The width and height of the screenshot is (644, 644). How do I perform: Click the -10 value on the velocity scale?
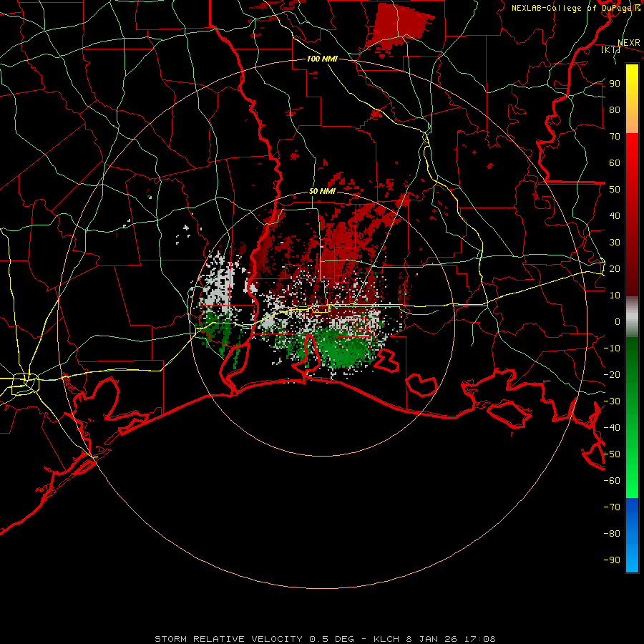click(x=612, y=348)
